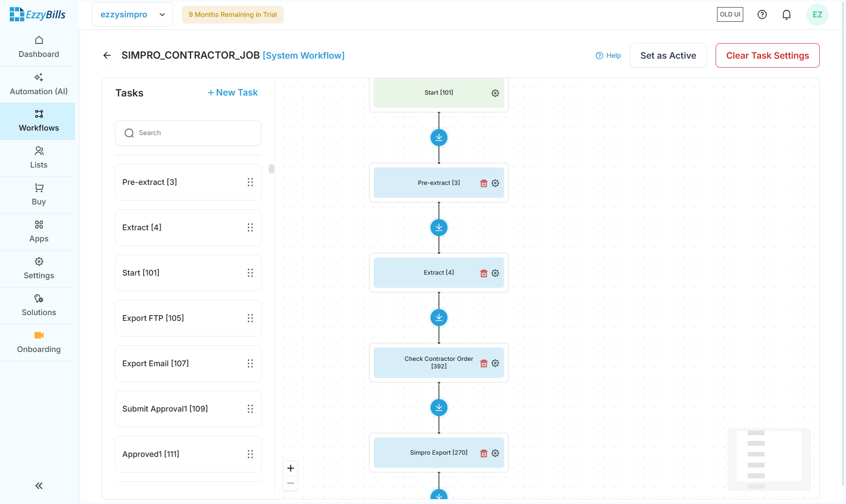Add a new task with + New Task
Image resolution: width=846 pixels, height=504 pixels.
[233, 92]
